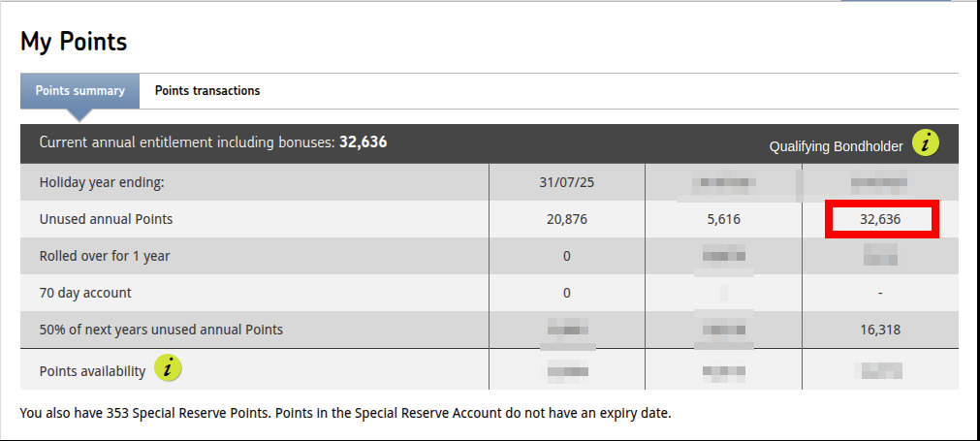980x441 pixels.
Task: Click the 16,318 next years Points value
Action: (x=880, y=330)
